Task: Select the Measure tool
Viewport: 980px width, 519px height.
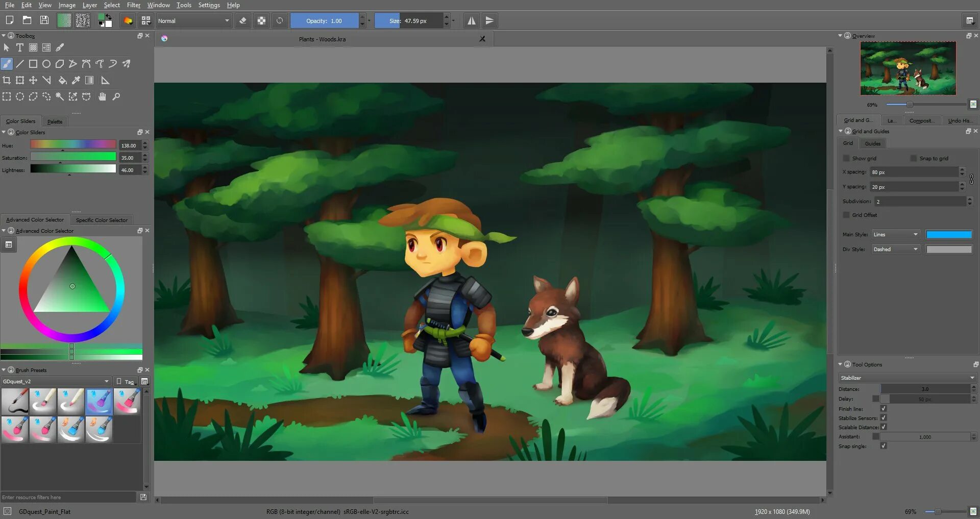Action: pyautogui.click(x=105, y=80)
